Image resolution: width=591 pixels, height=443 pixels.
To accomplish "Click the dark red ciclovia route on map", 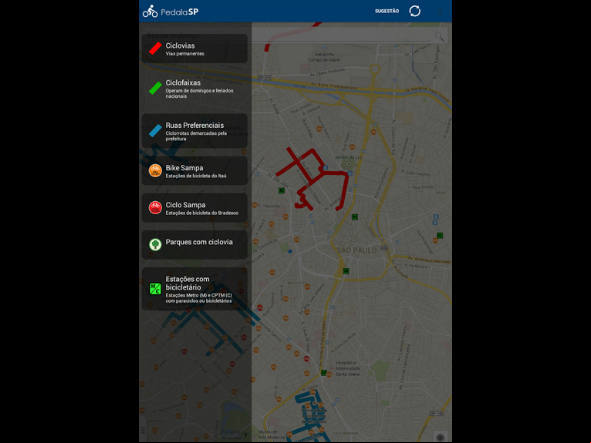I will point(334,173).
